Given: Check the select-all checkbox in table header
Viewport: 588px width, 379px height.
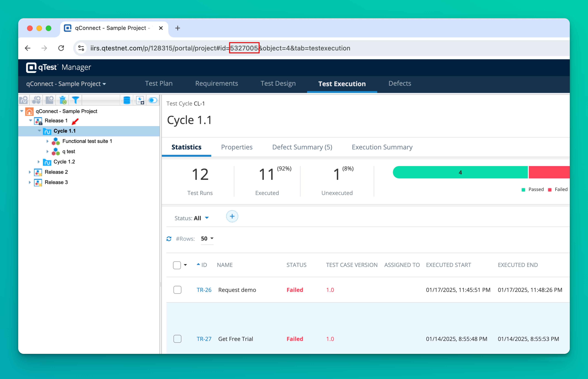Looking at the screenshot, I should [x=177, y=265].
